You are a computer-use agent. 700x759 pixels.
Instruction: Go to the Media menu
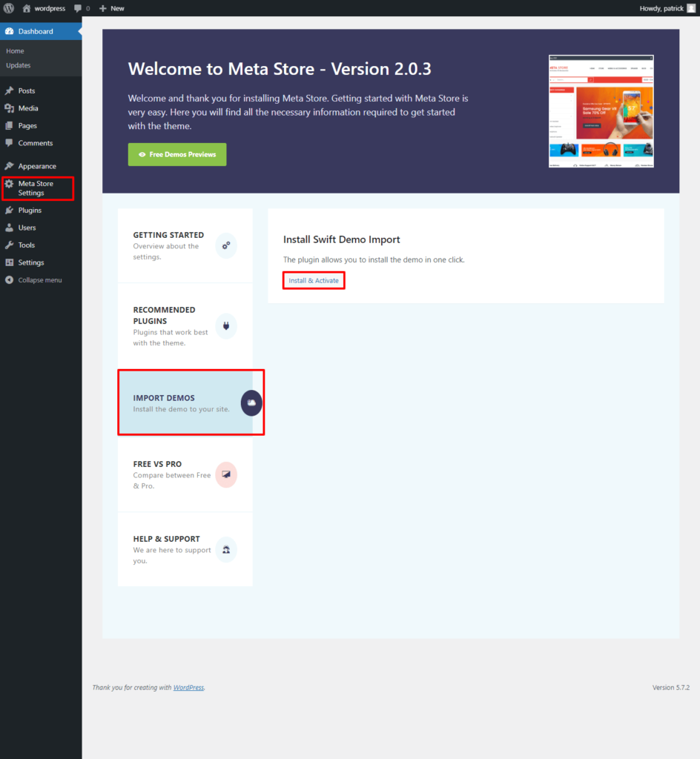[x=28, y=108]
